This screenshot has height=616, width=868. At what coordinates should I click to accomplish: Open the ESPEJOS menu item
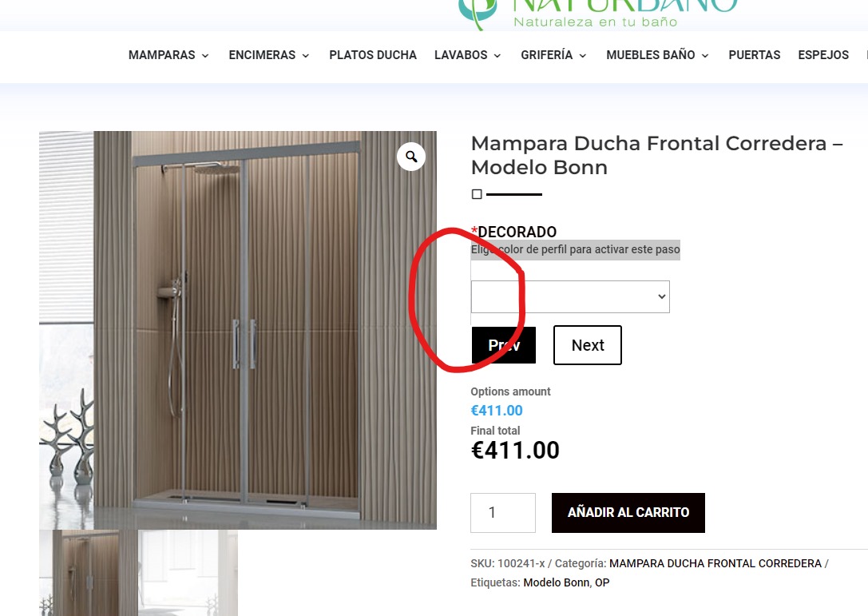[x=823, y=55]
